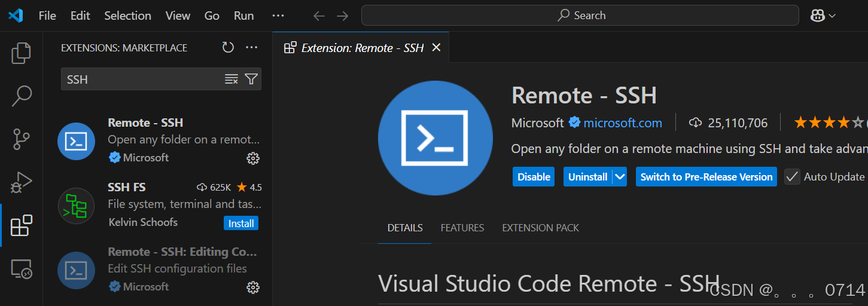This screenshot has width=868, height=306.
Task: Click the top command center Search bar
Action: click(580, 16)
